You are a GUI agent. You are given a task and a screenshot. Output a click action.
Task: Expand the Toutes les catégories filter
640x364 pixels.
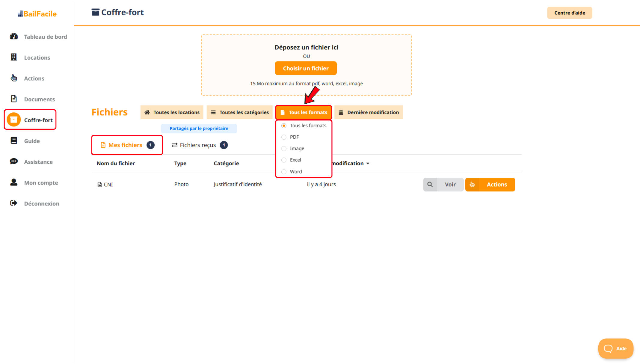click(x=240, y=112)
